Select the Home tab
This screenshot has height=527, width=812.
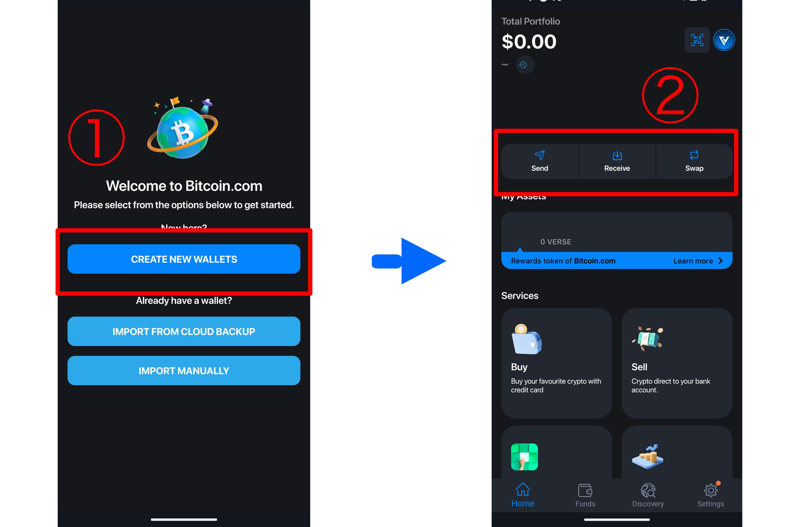[x=523, y=497]
